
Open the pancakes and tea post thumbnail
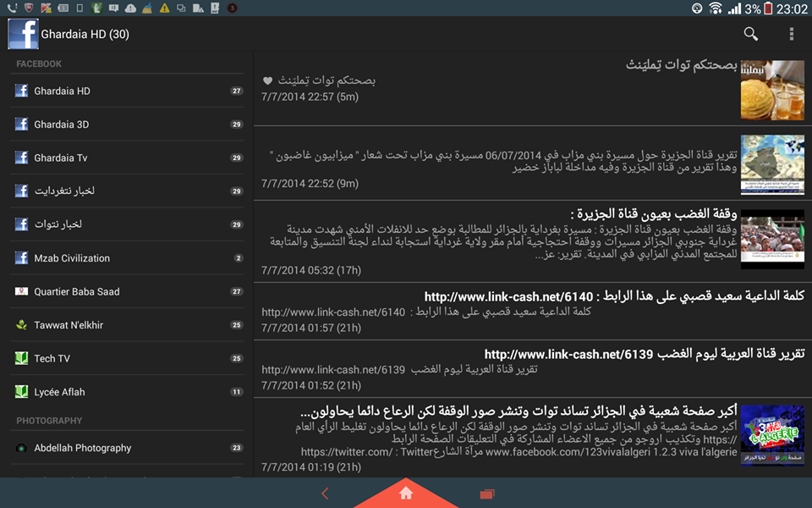click(772, 91)
